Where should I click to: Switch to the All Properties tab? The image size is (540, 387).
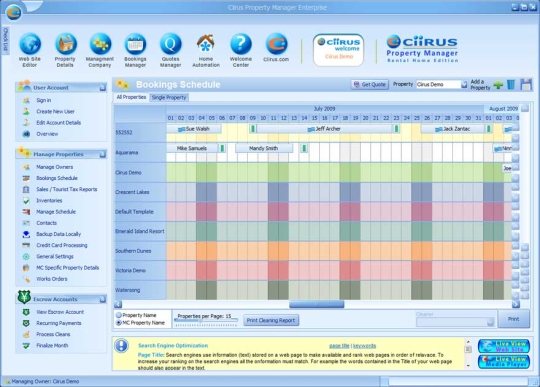click(131, 97)
